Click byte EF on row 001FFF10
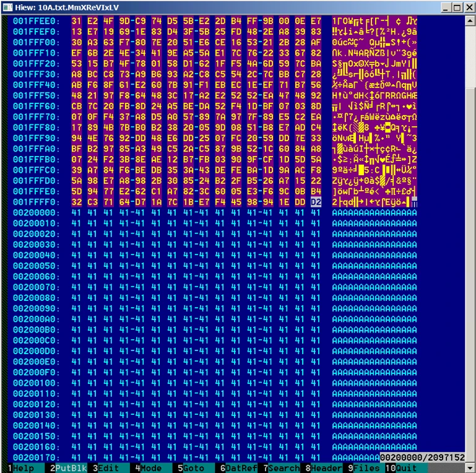 77,53
